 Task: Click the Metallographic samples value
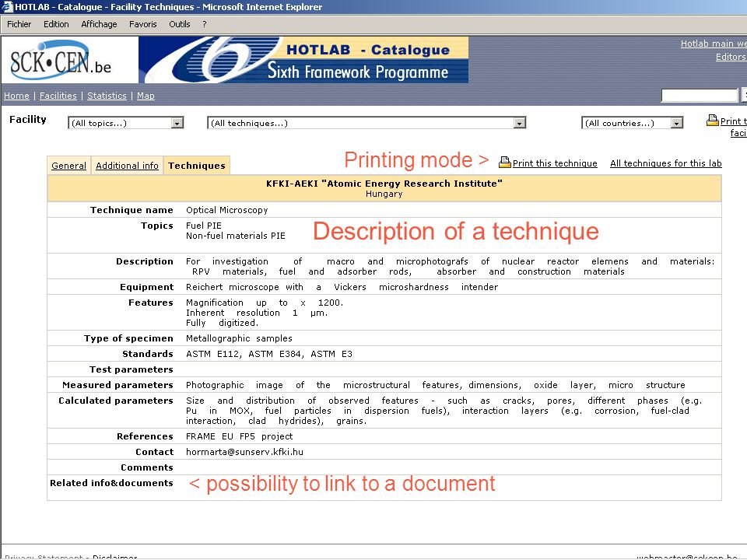click(239, 338)
